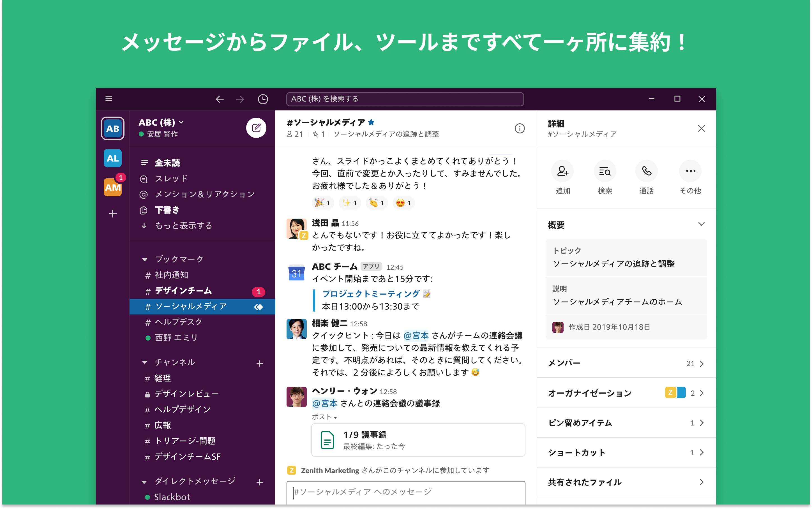Viewport: 812px width, 509px height.
Task: Click the channel info icon
Action: click(x=520, y=128)
